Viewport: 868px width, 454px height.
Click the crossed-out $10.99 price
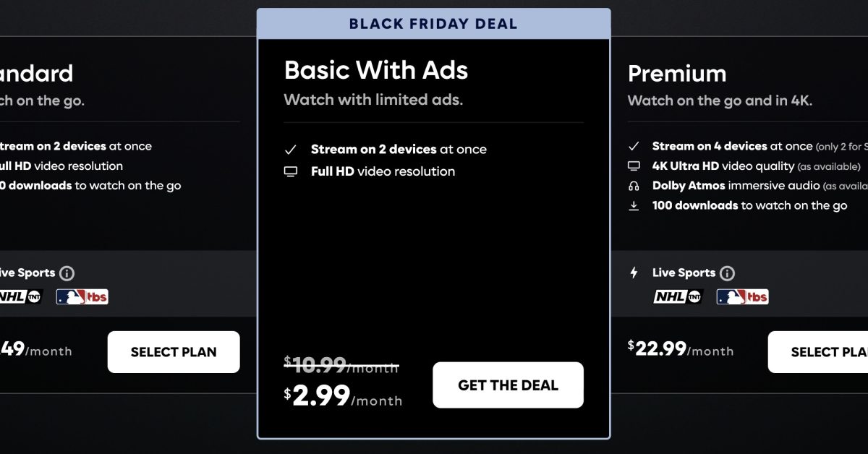click(x=341, y=365)
